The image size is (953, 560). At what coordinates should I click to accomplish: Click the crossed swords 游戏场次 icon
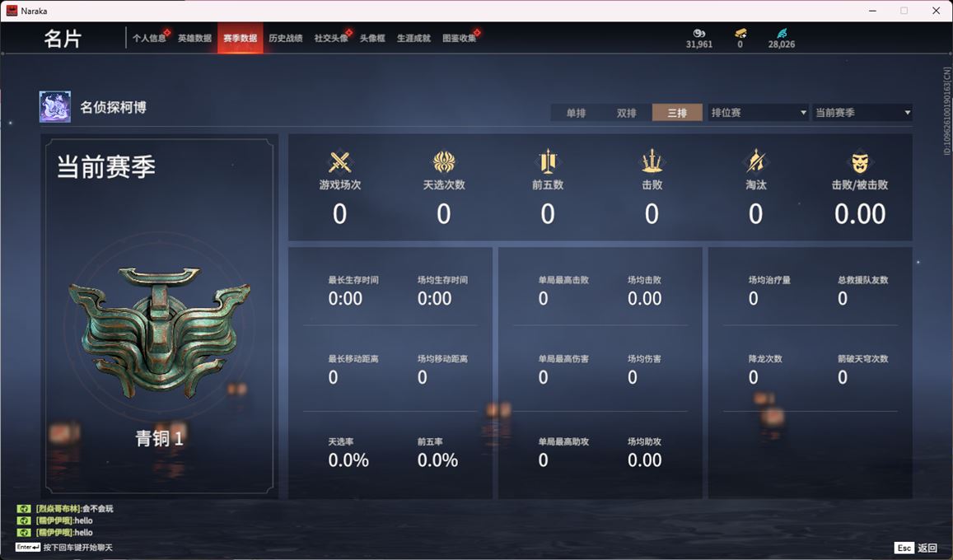[339, 162]
